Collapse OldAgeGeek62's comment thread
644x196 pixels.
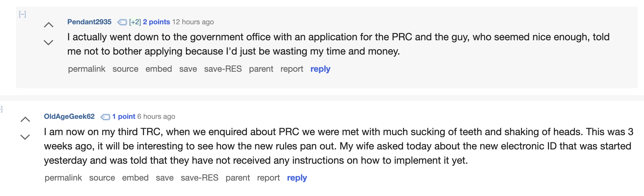coord(1,109)
